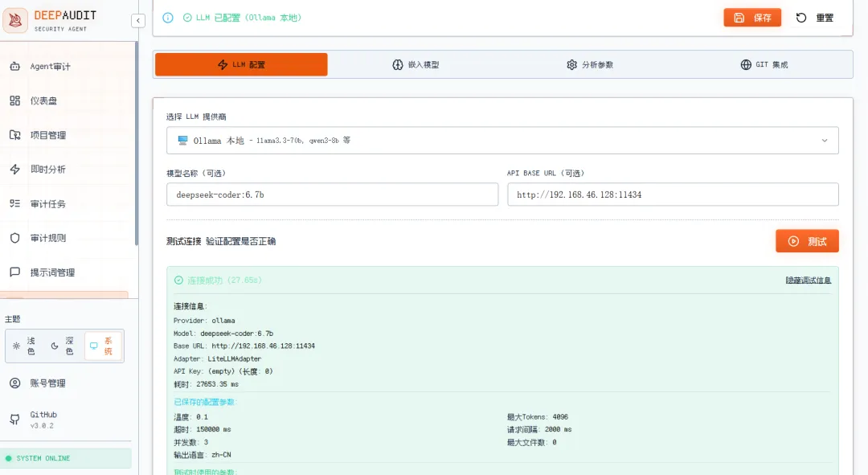868x475 pixels.
Task: Click the chat bubble icon beside 提示词管理
Action: pyautogui.click(x=15, y=272)
